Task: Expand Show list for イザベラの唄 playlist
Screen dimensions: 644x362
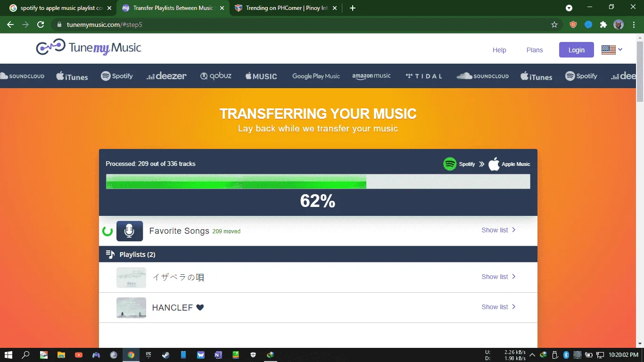Action: (499, 277)
